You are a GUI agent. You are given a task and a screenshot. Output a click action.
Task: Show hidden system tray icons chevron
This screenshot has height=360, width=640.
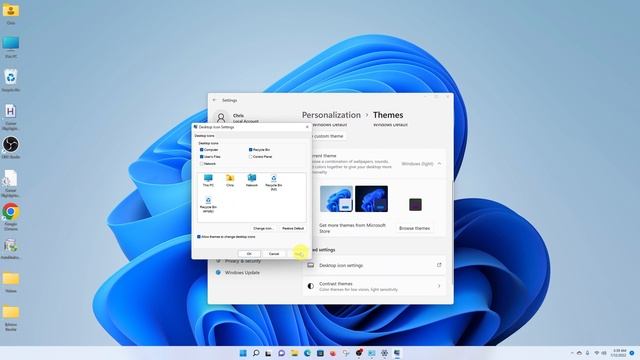(571, 353)
